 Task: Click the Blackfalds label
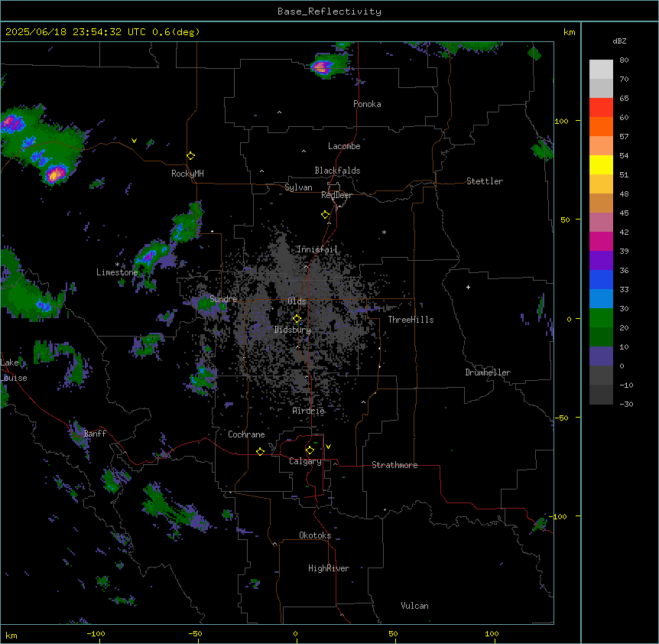(x=337, y=171)
